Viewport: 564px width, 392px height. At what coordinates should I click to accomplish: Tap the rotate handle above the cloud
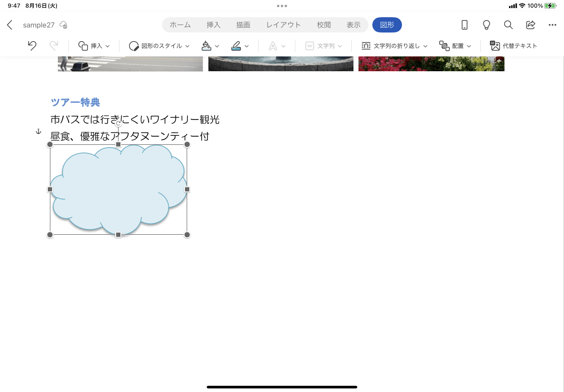click(119, 123)
